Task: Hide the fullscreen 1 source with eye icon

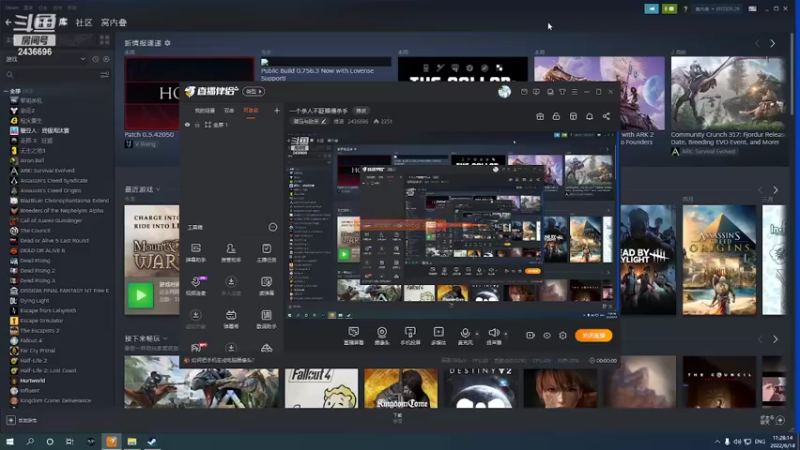Action: pos(187,124)
